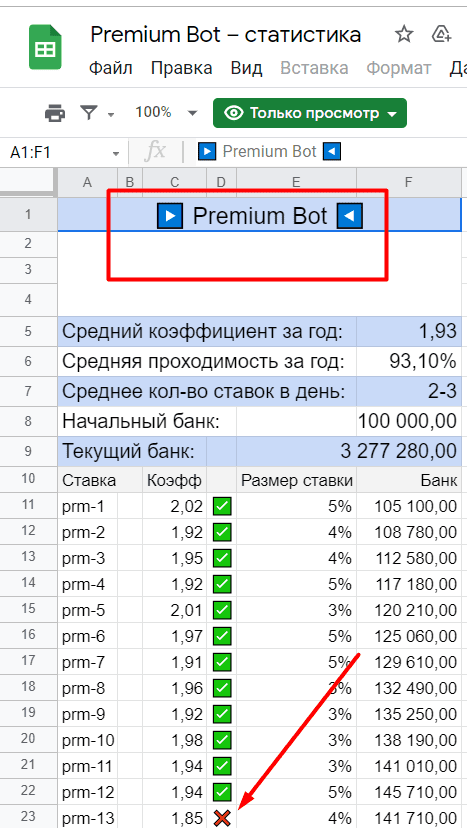This screenshot has width=467, height=828.
Task: Select bank value 125 060,00
Action: (x=409, y=636)
